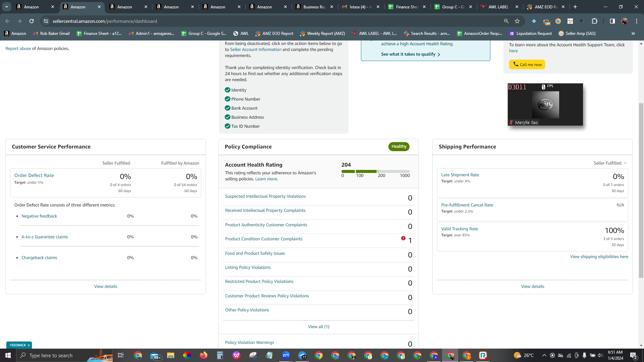Image resolution: width=644 pixels, height=362 pixels.
Task: Open the A-to-z Guarantee claims link
Action: pyautogui.click(x=45, y=237)
